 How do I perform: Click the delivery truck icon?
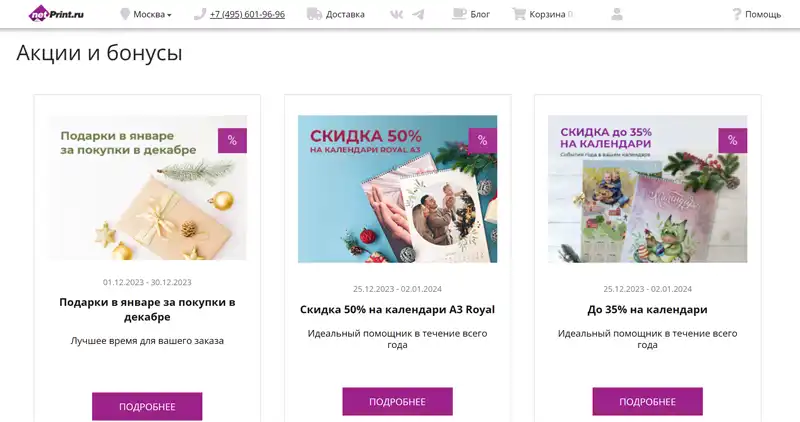pyautogui.click(x=314, y=14)
